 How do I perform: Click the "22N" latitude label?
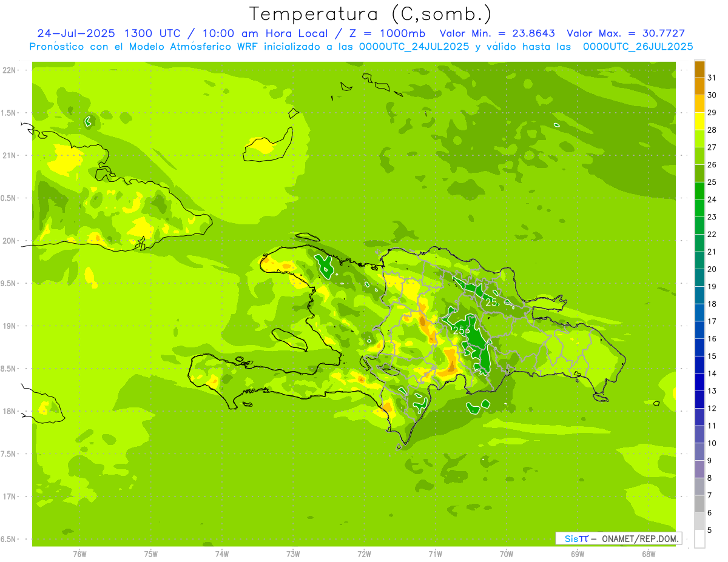[x=9, y=70]
